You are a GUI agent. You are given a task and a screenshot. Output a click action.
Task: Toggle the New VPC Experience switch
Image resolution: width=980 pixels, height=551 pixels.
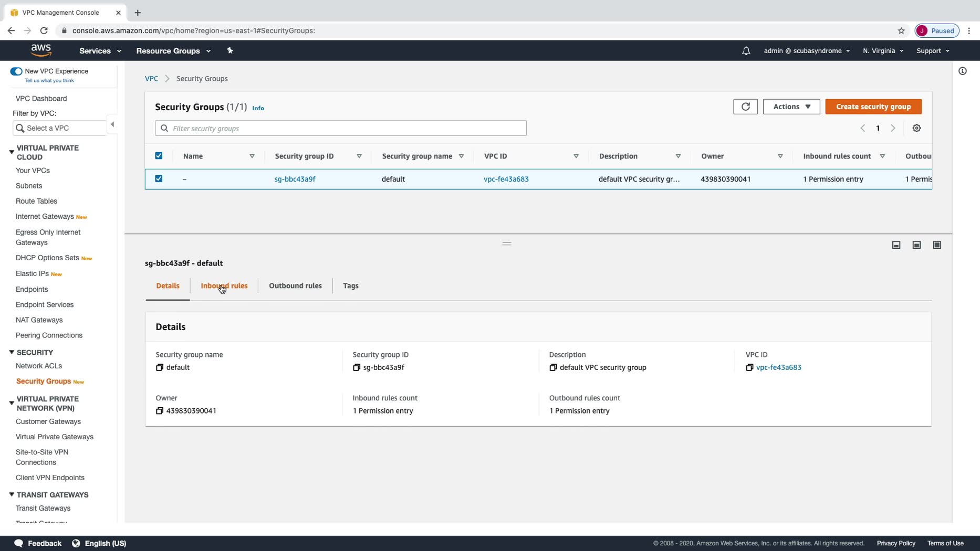pos(16,71)
